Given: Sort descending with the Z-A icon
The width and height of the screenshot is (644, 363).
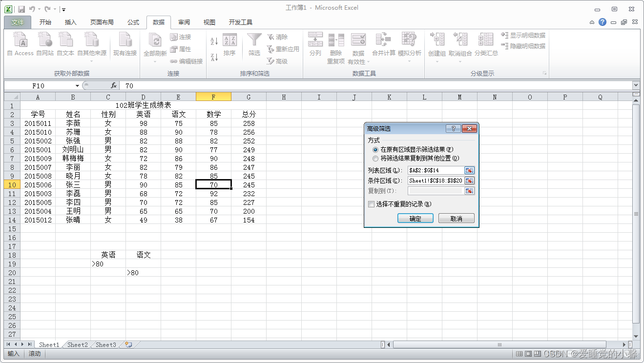Looking at the screenshot, I should coord(214,57).
